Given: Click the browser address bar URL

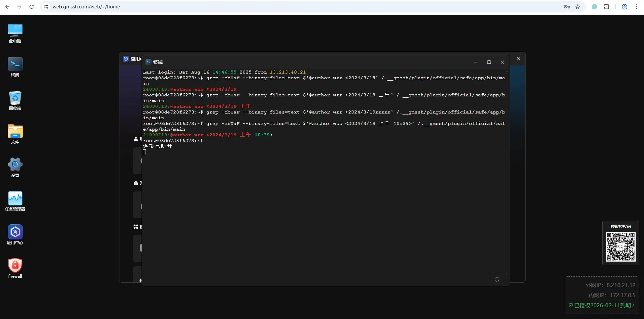Looking at the screenshot, I should coord(86,7).
